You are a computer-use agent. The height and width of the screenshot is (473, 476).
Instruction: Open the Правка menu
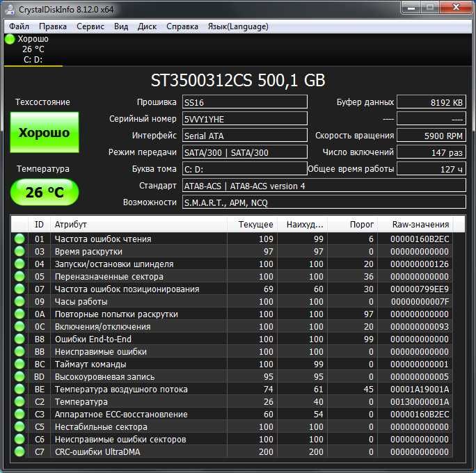tap(53, 26)
